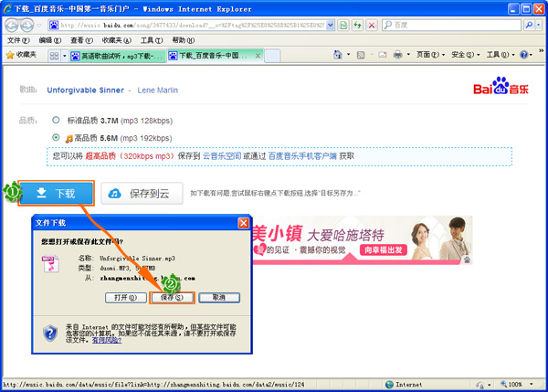Close the 下载_百度音乐 tab
Viewport: 548px width, 392px height.
click(258, 56)
